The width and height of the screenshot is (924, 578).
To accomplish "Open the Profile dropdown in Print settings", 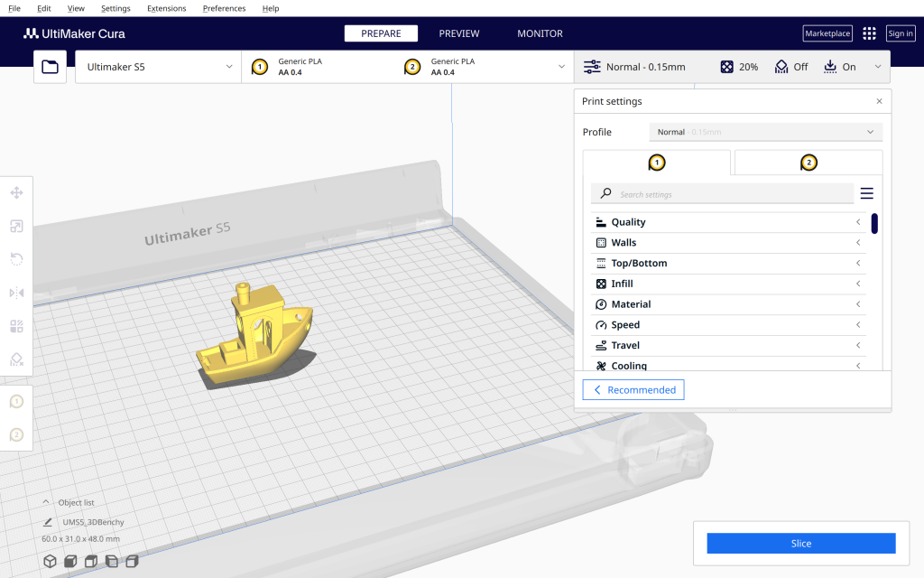I will pyautogui.click(x=765, y=132).
